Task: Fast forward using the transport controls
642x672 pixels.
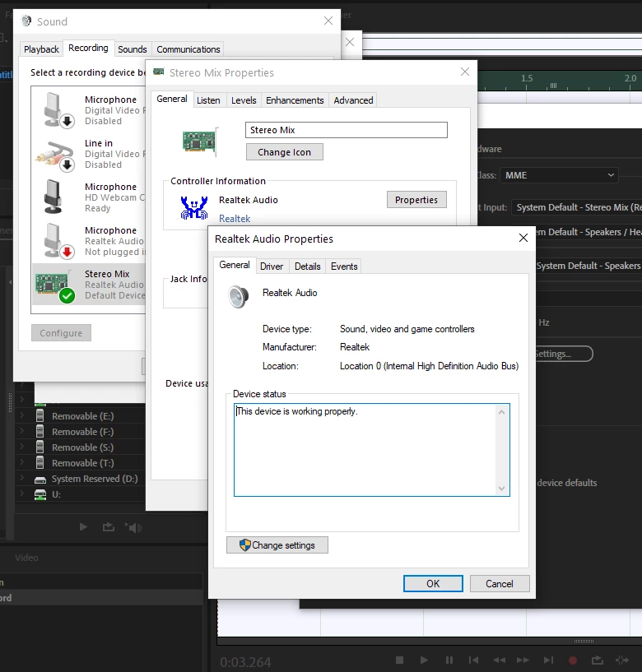Action: 523,660
